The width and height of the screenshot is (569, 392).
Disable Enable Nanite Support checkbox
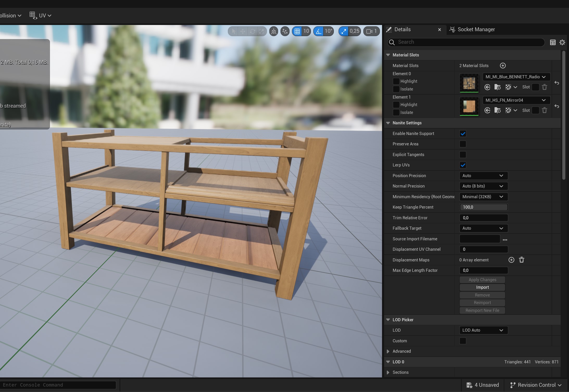463,134
